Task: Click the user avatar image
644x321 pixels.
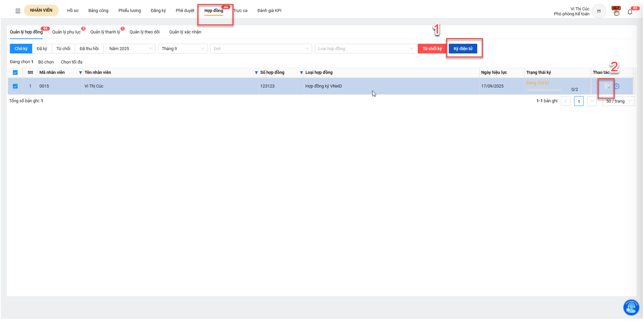Action: tap(599, 11)
